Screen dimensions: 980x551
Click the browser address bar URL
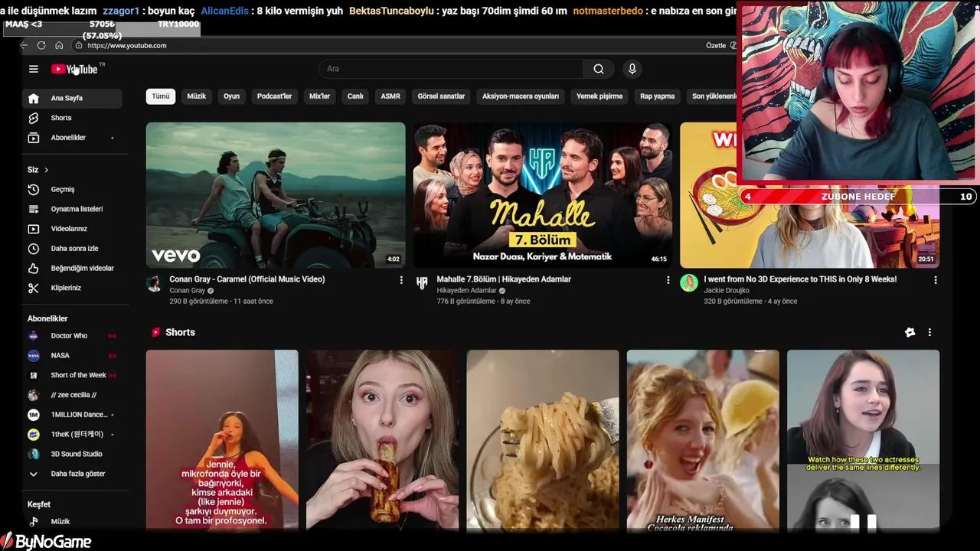tap(126, 45)
